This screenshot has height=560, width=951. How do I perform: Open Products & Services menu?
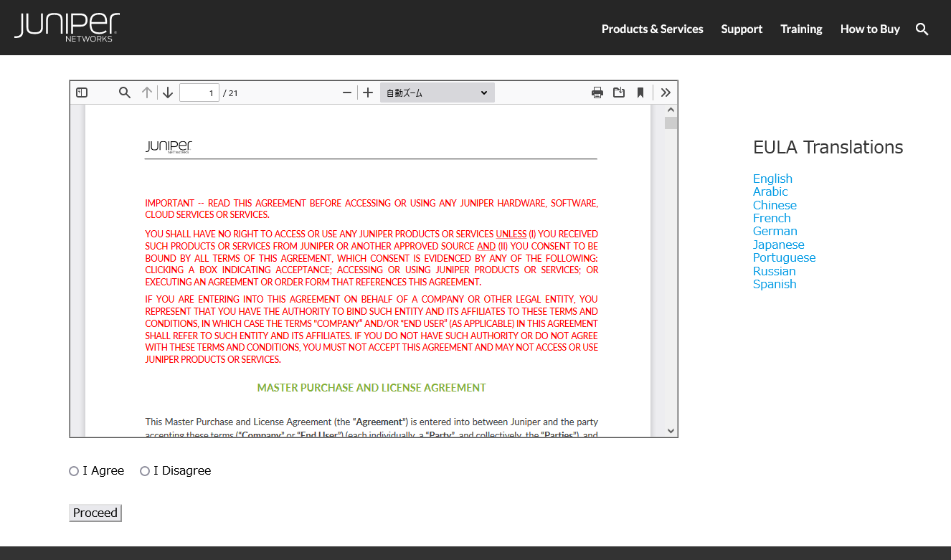652,29
